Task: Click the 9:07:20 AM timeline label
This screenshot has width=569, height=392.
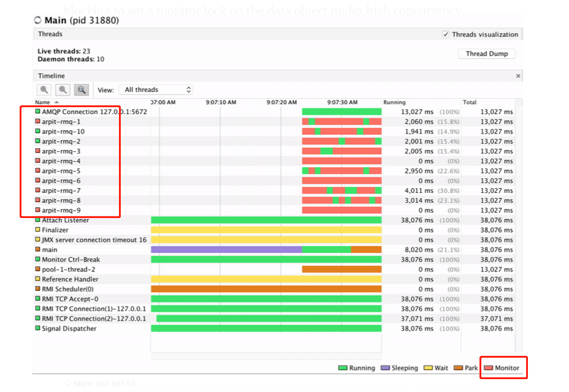Action: tap(281, 102)
